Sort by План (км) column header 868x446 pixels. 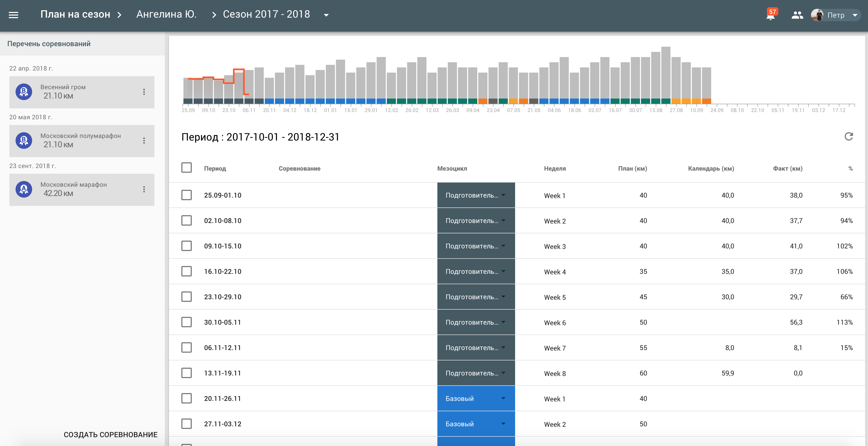(x=632, y=169)
